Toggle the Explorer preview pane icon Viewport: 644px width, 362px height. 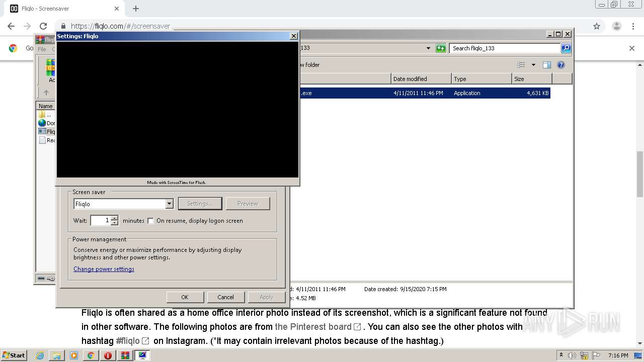(x=547, y=65)
